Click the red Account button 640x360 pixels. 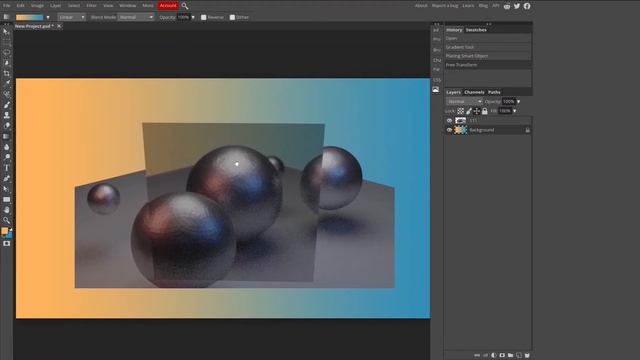point(168,6)
